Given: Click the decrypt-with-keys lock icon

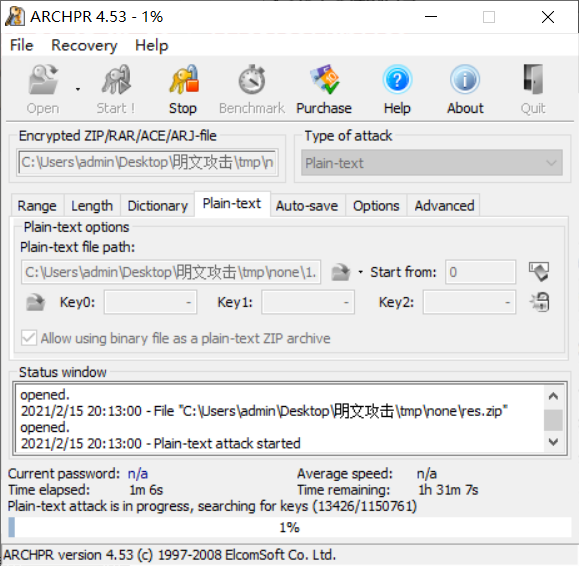Looking at the screenshot, I should tap(539, 302).
